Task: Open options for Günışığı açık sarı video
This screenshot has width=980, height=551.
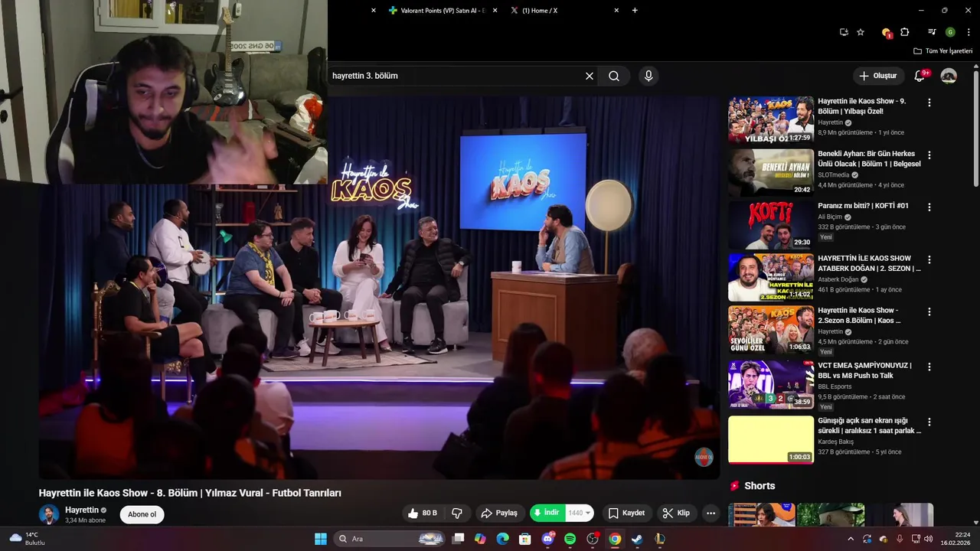Action: [929, 422]
